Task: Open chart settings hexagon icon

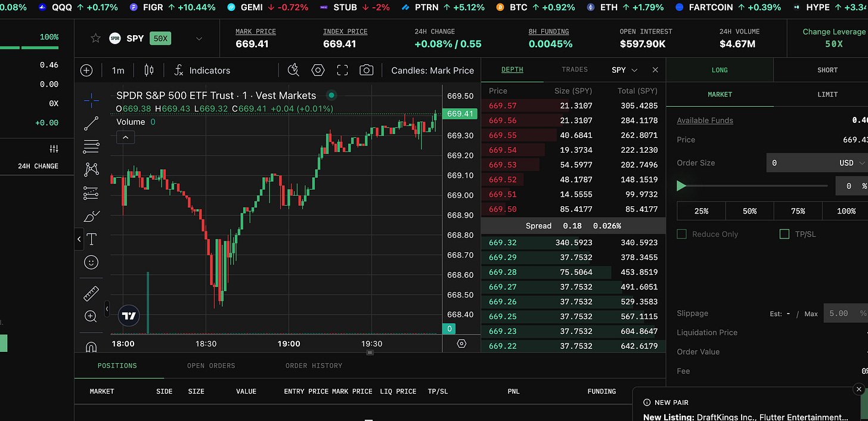Action: (x=318, y=70)
